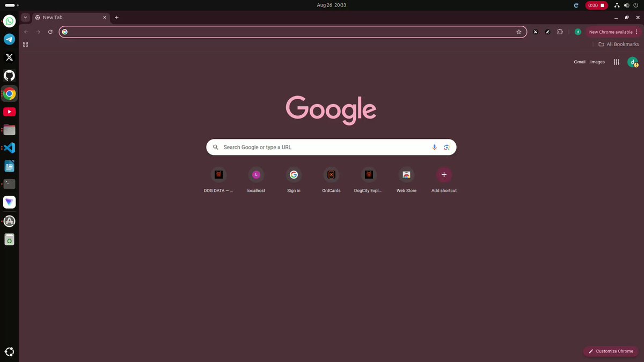The width and height of the screenshot is (644, 362).
Task: Select the New Tab tab
Action: tap(70, 17)
